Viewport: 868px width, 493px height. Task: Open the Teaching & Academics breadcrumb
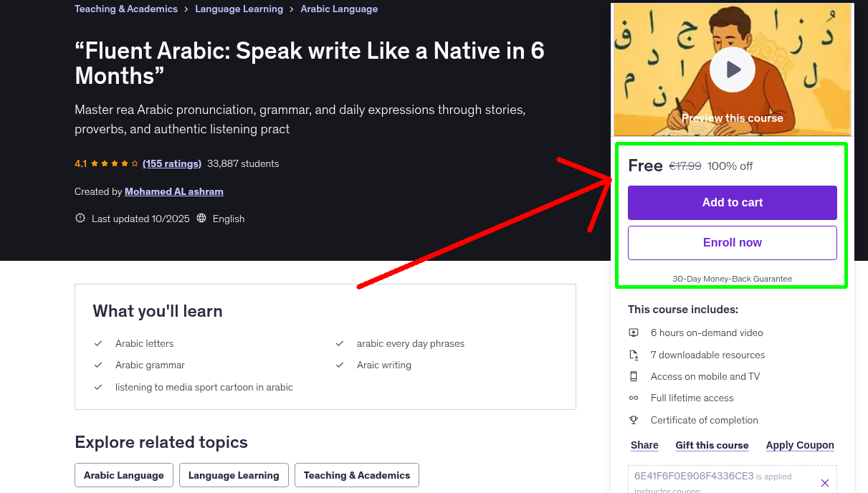pos(125,9)
